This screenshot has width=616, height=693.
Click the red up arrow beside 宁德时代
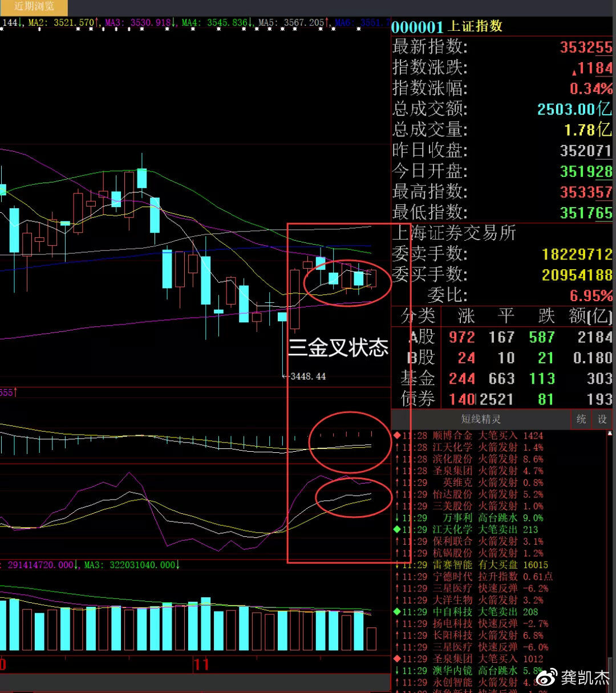point(396,577)
